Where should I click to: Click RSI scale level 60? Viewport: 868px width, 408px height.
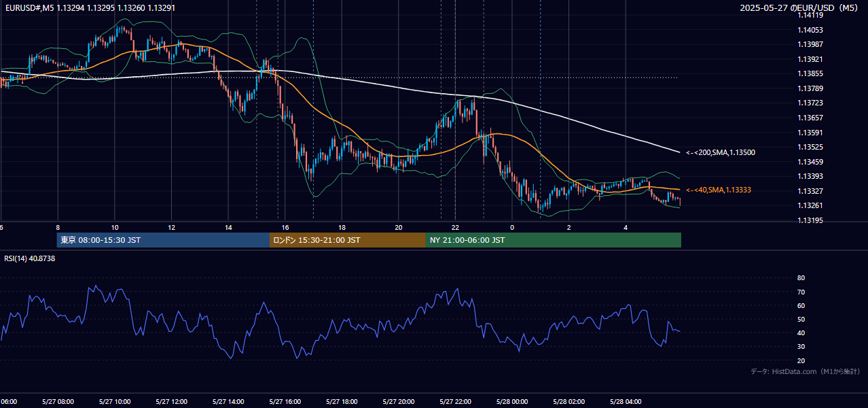tap(801, 305)
